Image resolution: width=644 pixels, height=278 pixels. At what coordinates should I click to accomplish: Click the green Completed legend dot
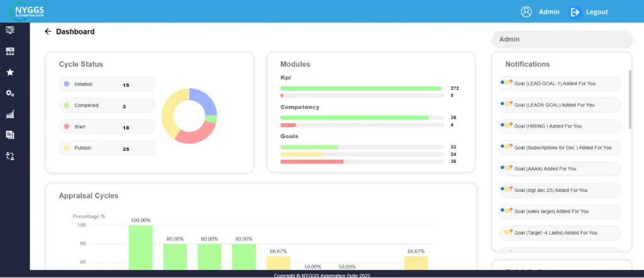[x=67, y=105]
